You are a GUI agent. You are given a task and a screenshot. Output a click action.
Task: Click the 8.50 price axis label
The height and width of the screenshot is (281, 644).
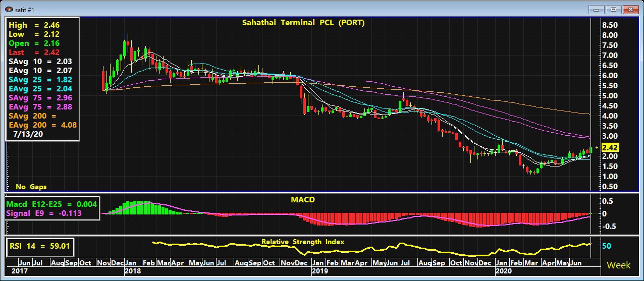click(609, 25)
